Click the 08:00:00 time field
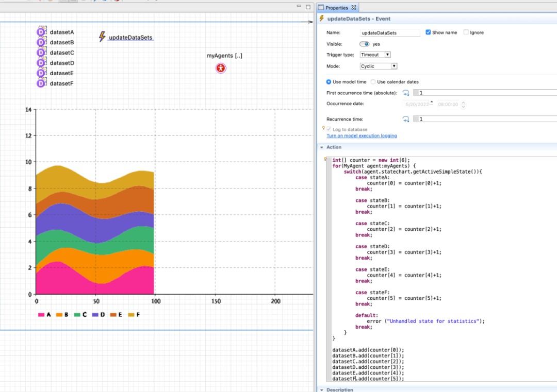The width and height of the screenshot is (557, 392). (448, 105)
